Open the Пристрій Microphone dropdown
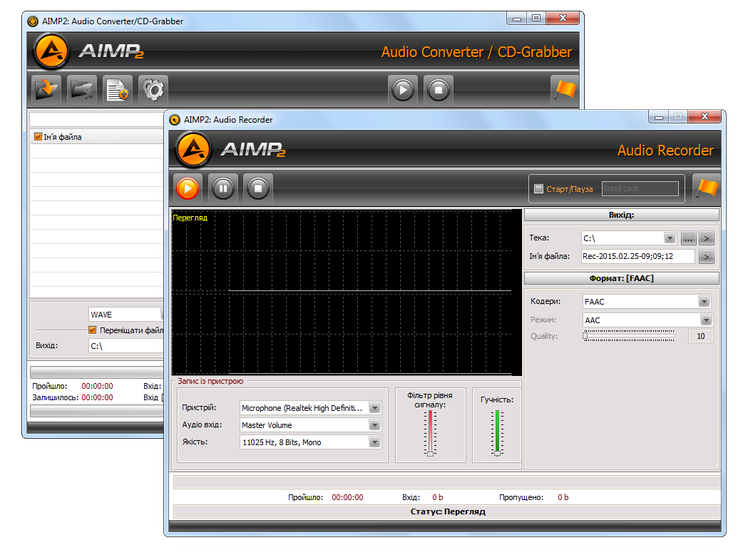 pyautogui.click(x=374, y=408)
